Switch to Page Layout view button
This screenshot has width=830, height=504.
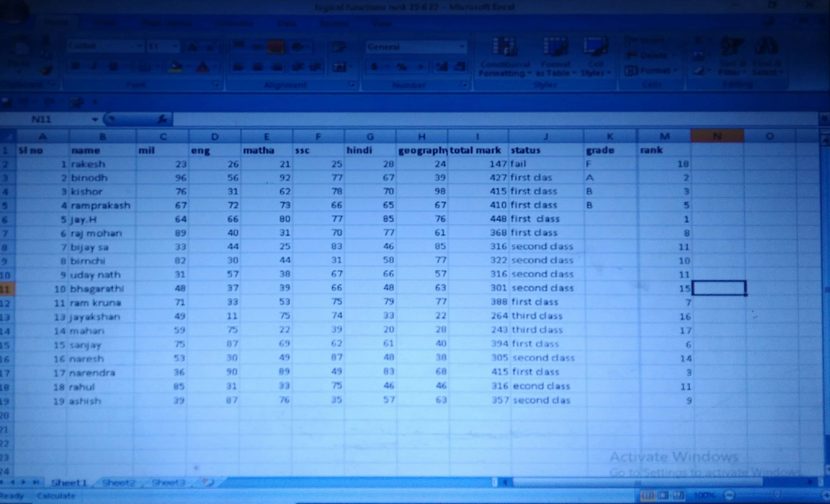(x=663, y=495)
